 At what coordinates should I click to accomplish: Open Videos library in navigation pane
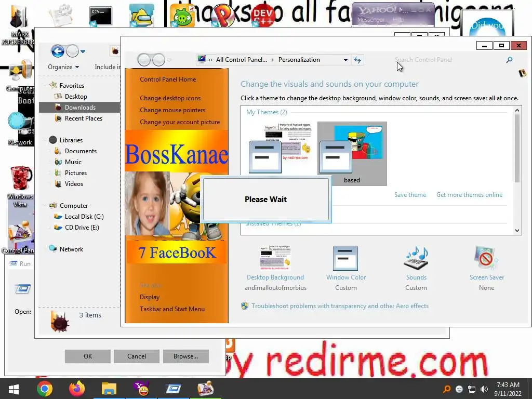[74, 183]
